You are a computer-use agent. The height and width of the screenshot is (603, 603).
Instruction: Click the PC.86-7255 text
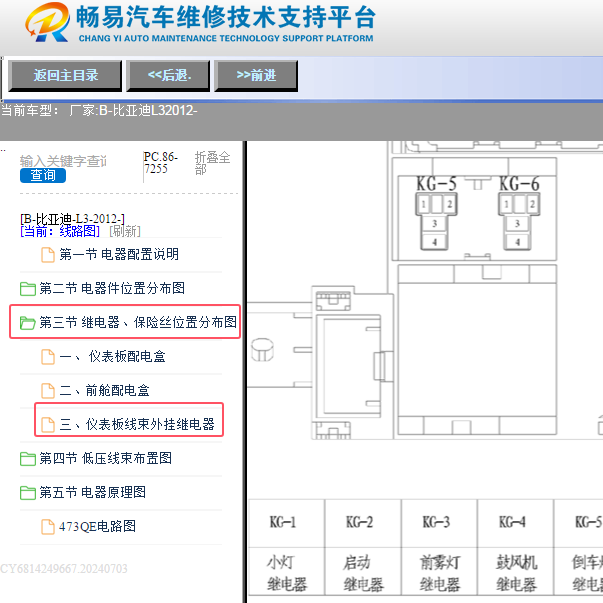coord(160,163)
